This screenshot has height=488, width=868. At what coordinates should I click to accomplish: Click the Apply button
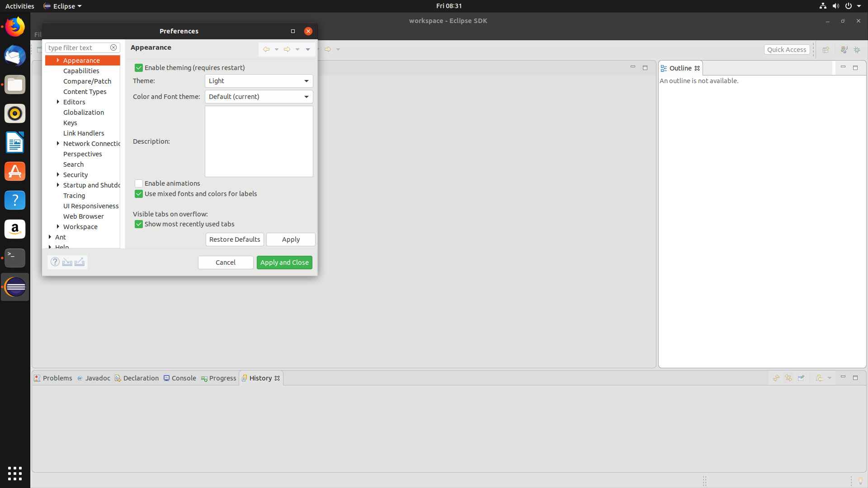[x=291, y=239]
